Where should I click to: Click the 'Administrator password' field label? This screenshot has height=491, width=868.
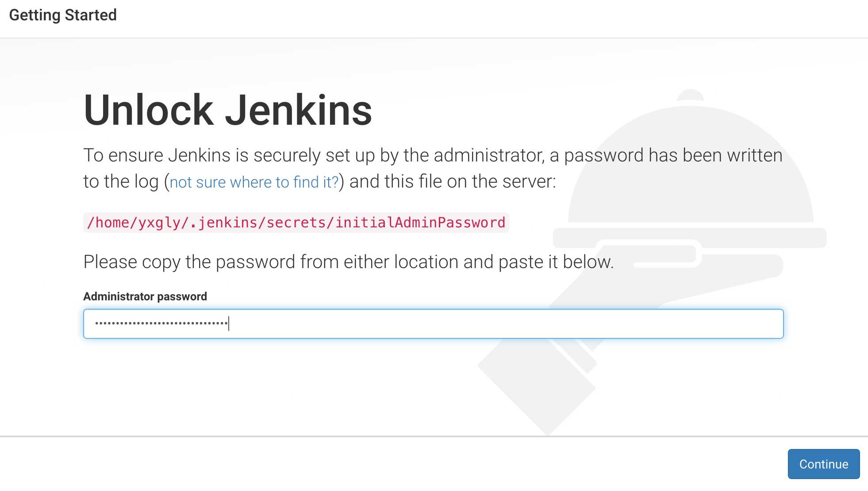pyautogui.click(x=145, y=296)
